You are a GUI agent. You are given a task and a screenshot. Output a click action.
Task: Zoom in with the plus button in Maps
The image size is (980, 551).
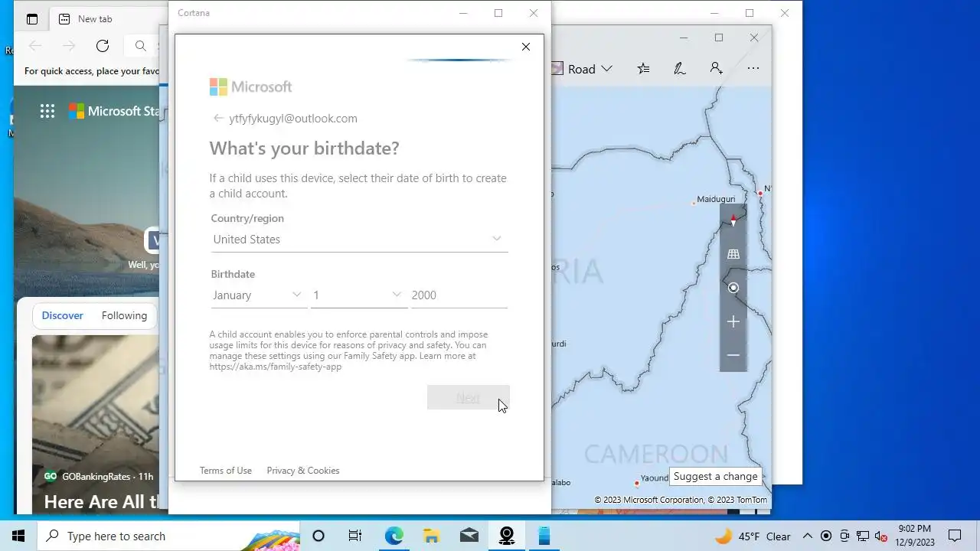coord(733,321)
